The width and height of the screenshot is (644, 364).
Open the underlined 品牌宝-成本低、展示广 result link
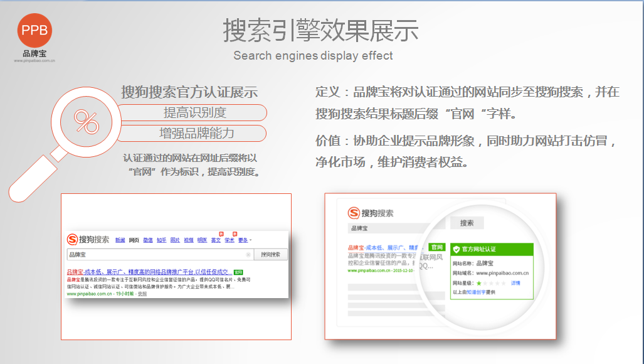point(149,272)
